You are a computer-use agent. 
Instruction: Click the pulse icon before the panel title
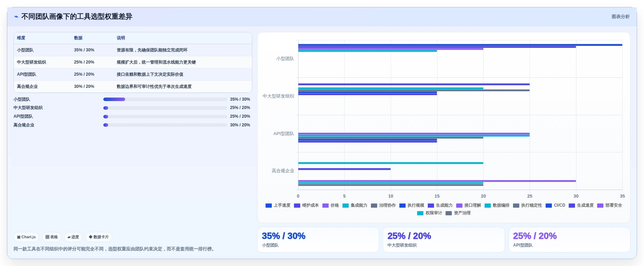click(16, 17)
